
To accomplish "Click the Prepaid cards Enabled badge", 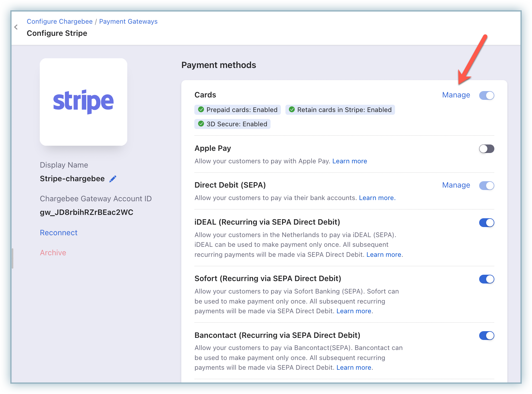I will 237,110.
